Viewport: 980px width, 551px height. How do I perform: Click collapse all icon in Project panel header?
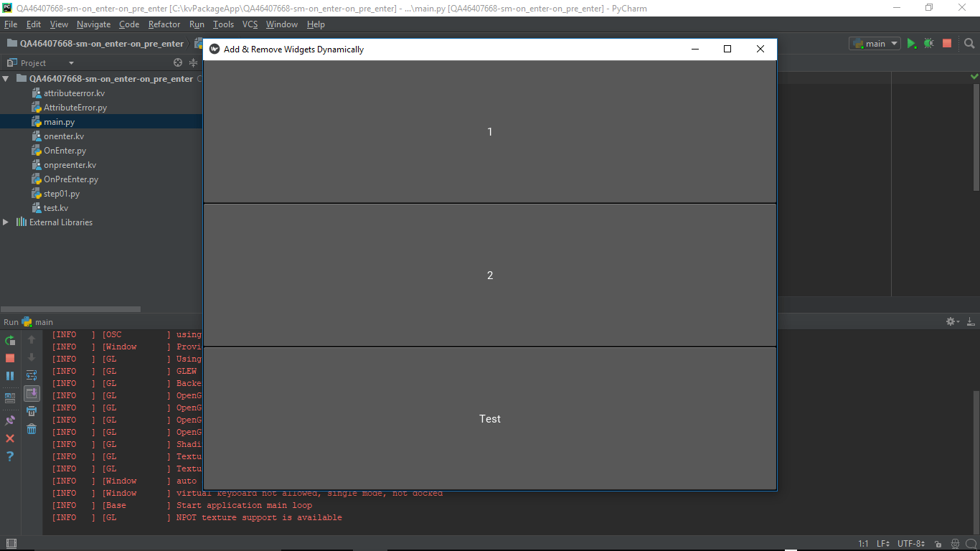click(193, 62)
